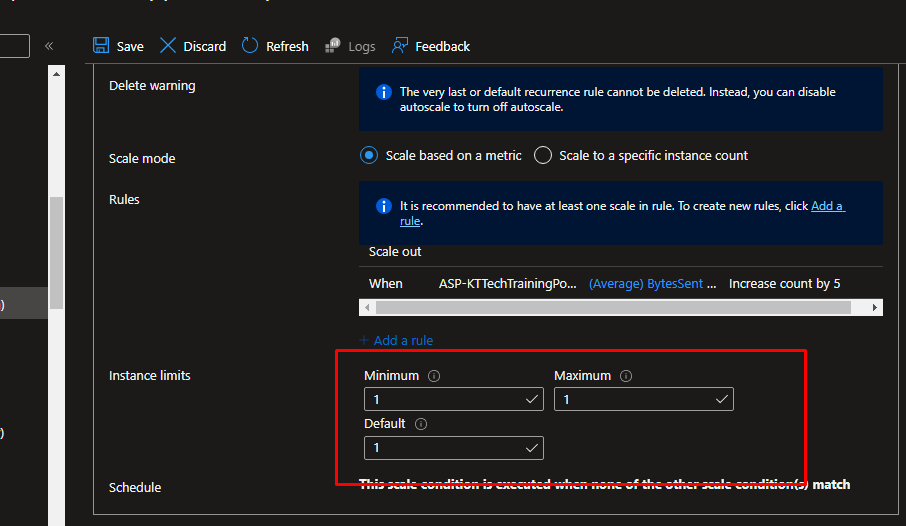Click the Default instance input field
Viewport: 906px width, 526px height.
[x=445, y=447]
